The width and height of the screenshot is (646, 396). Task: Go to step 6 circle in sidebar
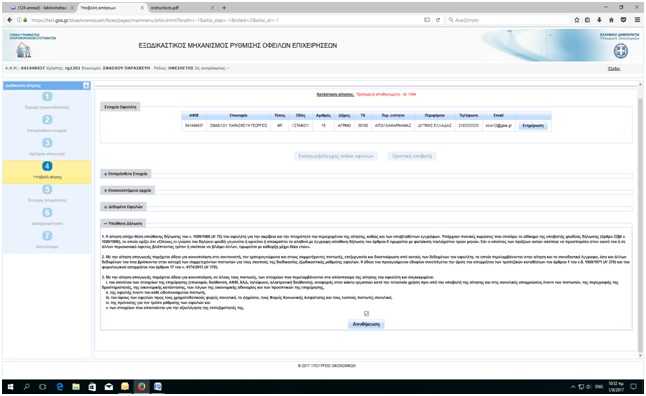click(x=47, y=213)
